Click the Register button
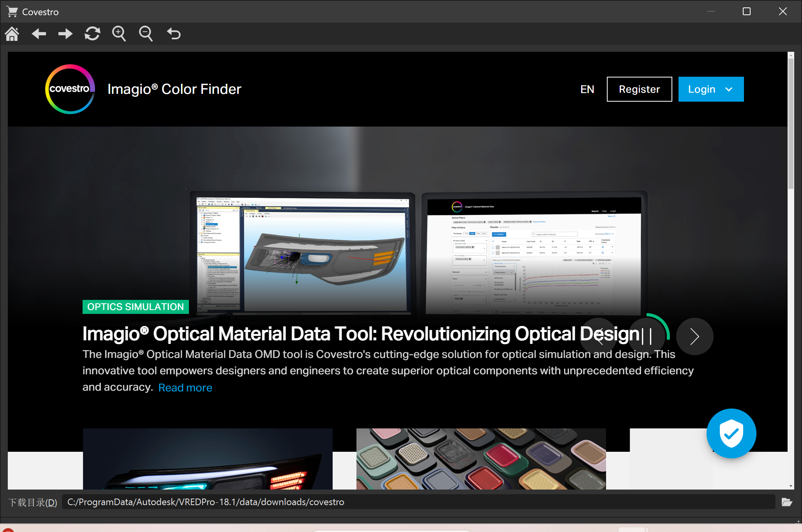802x532 pixels. pos(639,89)
